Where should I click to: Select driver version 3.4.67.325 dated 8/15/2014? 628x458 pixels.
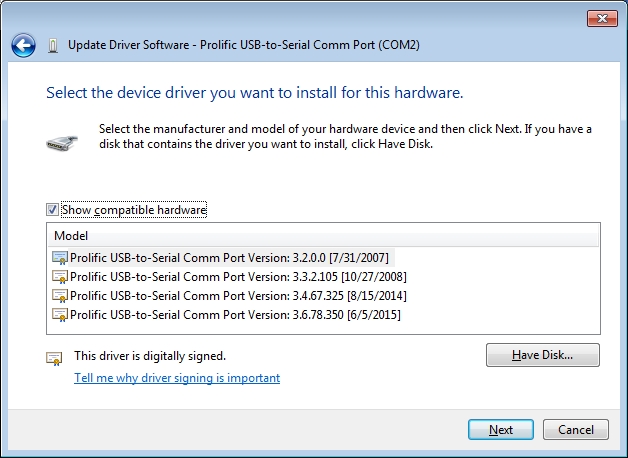click(x=238, y=296)
